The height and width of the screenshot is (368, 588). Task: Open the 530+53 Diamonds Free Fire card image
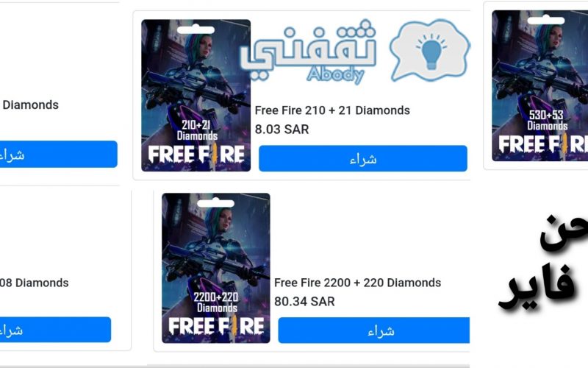pos(540,85)
